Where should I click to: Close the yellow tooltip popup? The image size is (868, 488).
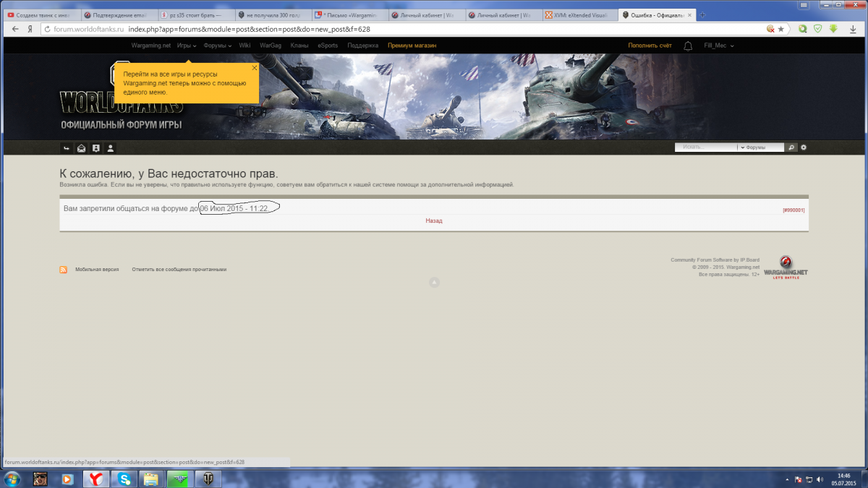[254, 67]
